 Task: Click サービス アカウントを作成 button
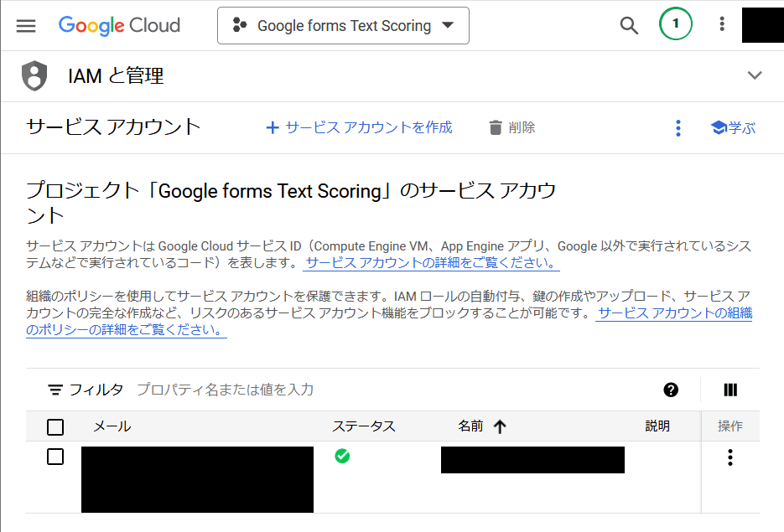tap(359, 127)
